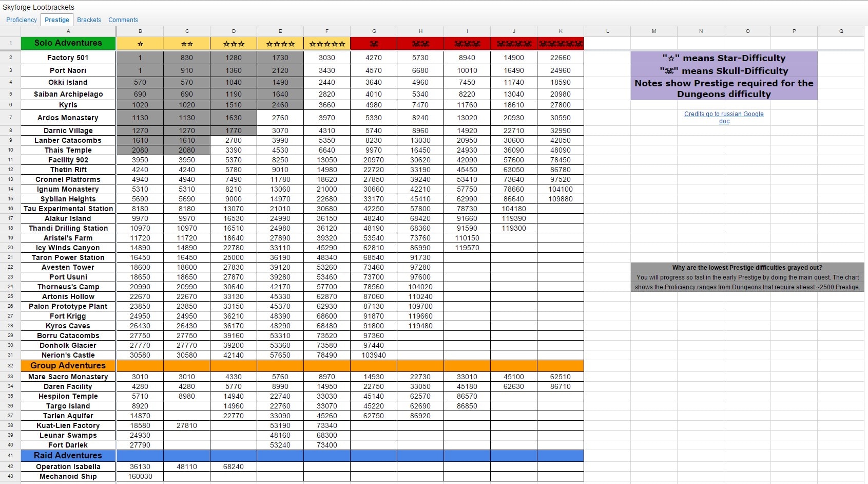
Task: Click the Icy Winds Canyon label
Action: pos(68,248)
